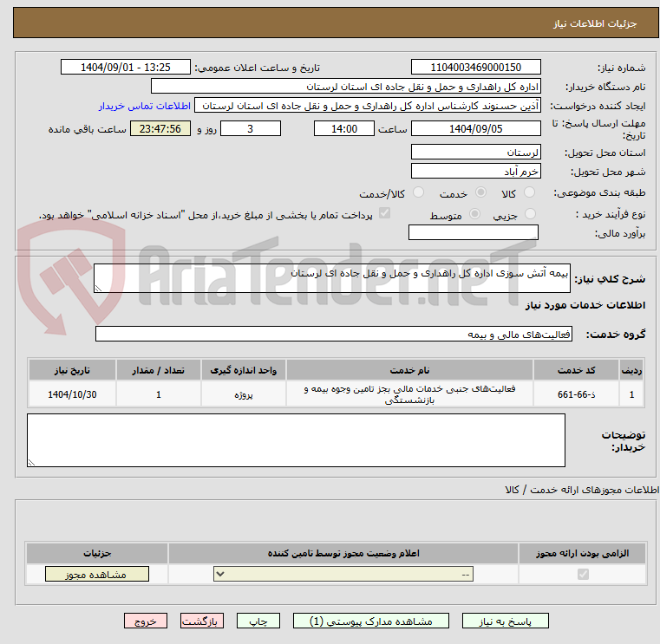The image size is (660, 644).
Task: Click the تاریخ نیاز column header
Action: (72, 370)
